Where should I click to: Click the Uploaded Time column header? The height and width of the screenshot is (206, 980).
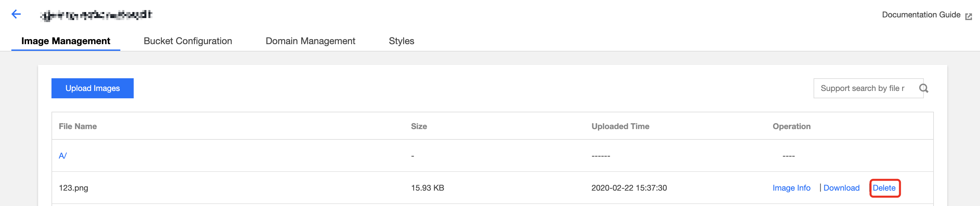tap(620, 126)
